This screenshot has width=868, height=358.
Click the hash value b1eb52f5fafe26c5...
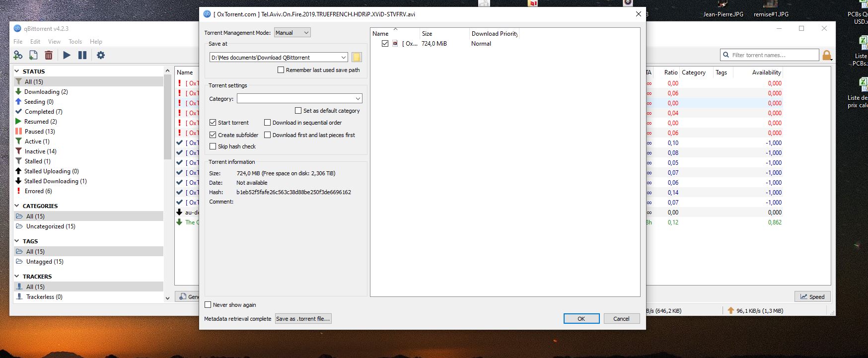tap(293, 192)
